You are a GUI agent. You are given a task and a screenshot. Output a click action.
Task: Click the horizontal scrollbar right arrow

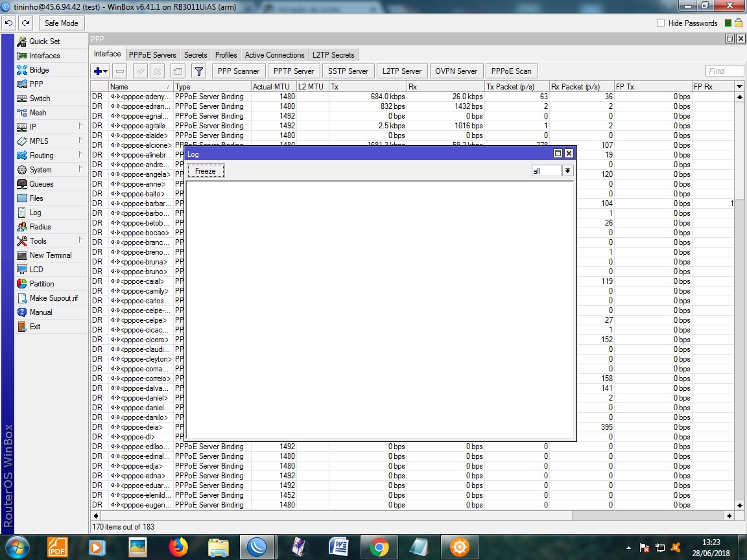click(x=729, y=516)
